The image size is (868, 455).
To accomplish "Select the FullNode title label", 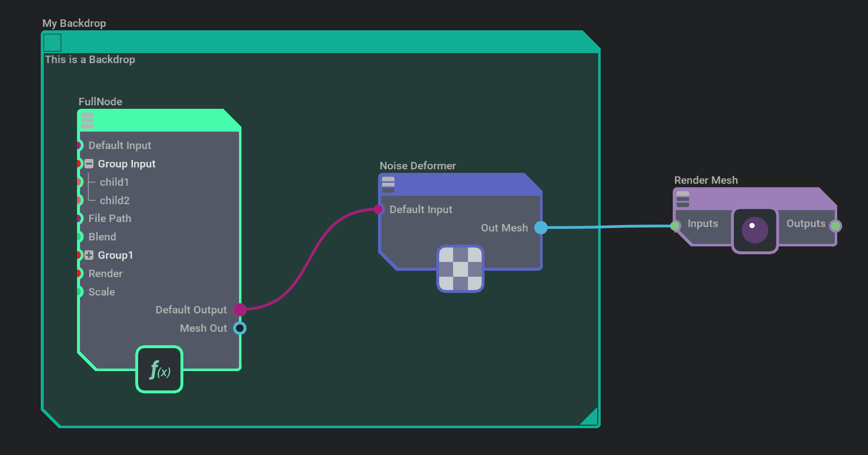I will (x=100, y=101).
